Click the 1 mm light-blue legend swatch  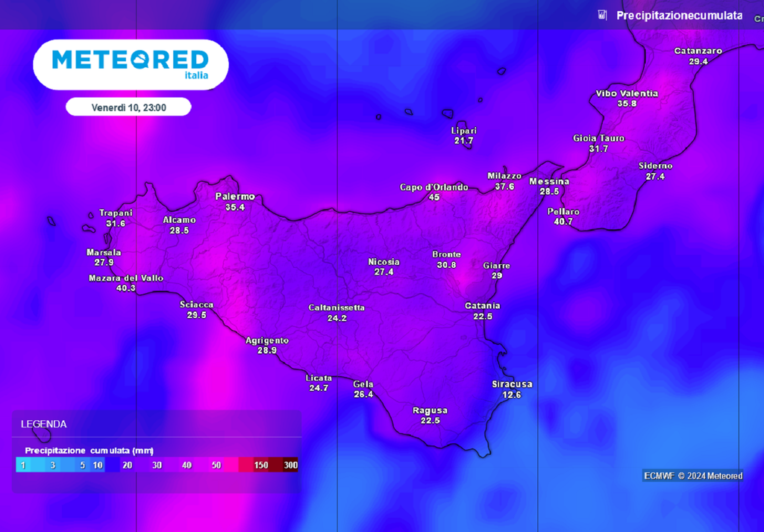tap(23, 465)
